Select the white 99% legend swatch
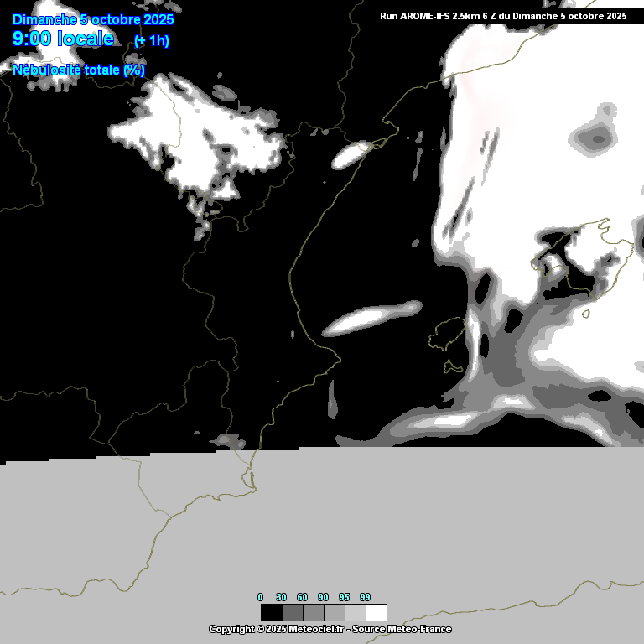The image size is (644, 644). click(376, 612)
